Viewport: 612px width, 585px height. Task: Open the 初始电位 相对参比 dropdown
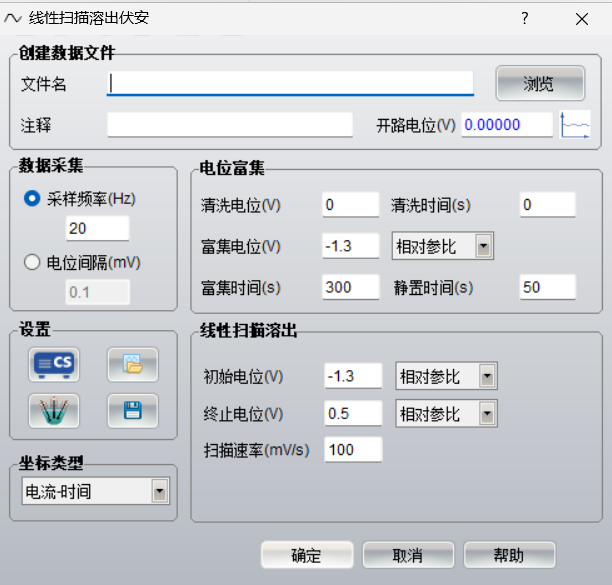coord(446,376)
